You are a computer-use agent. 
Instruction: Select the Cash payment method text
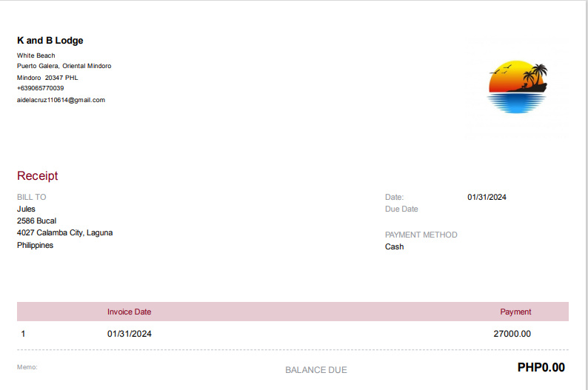[x=394, y=246]
